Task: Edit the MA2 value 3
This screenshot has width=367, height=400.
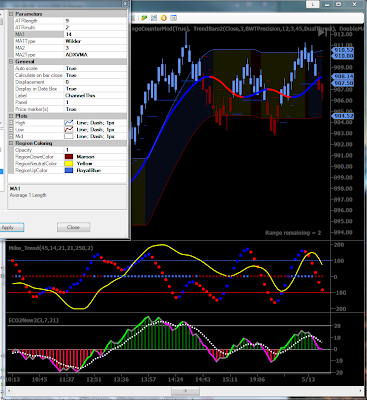Action: [95, 48]
